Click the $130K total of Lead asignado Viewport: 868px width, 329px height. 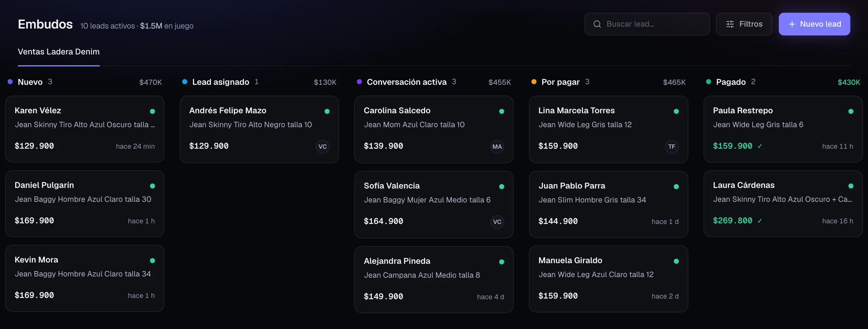pyautogui.click(x=325, y=82)
